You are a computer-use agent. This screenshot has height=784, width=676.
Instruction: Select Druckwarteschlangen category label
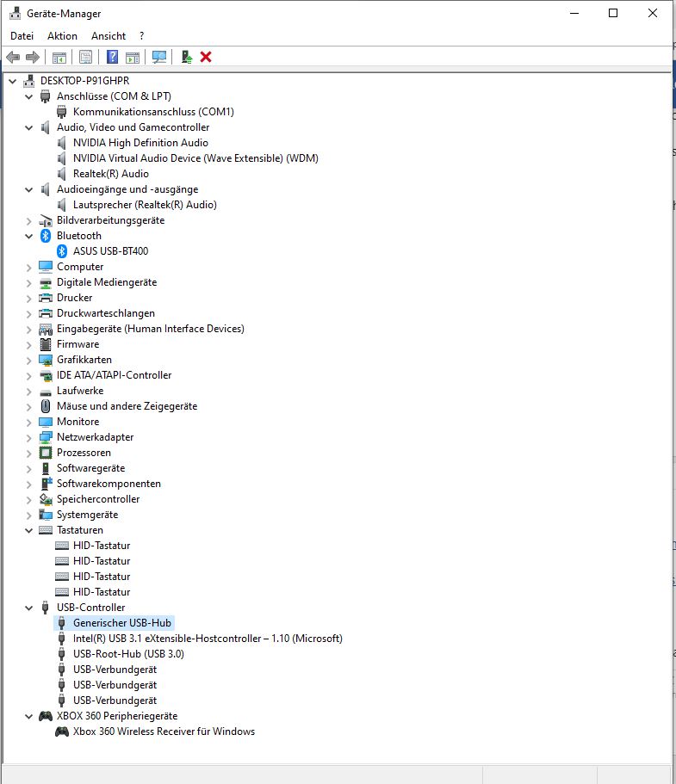106,313
